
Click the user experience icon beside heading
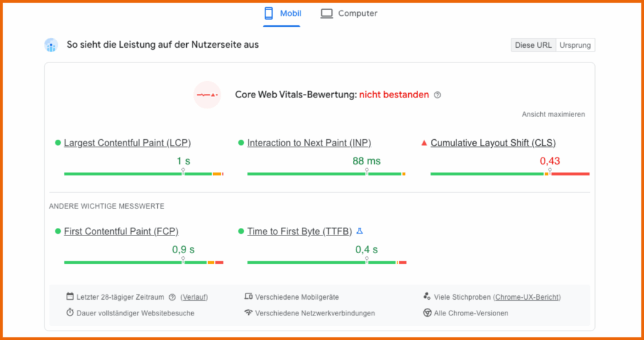coord(51,45)
